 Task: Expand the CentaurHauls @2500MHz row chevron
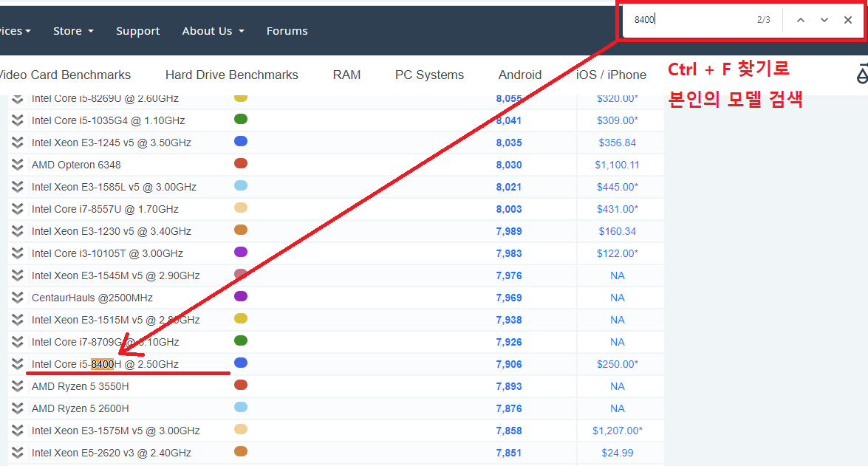18,297
